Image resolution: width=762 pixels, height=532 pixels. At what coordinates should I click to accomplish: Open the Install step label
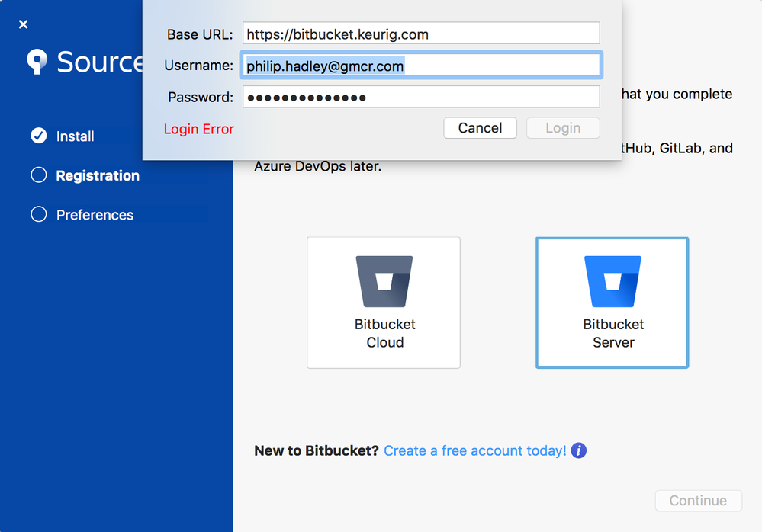(76, 136)
